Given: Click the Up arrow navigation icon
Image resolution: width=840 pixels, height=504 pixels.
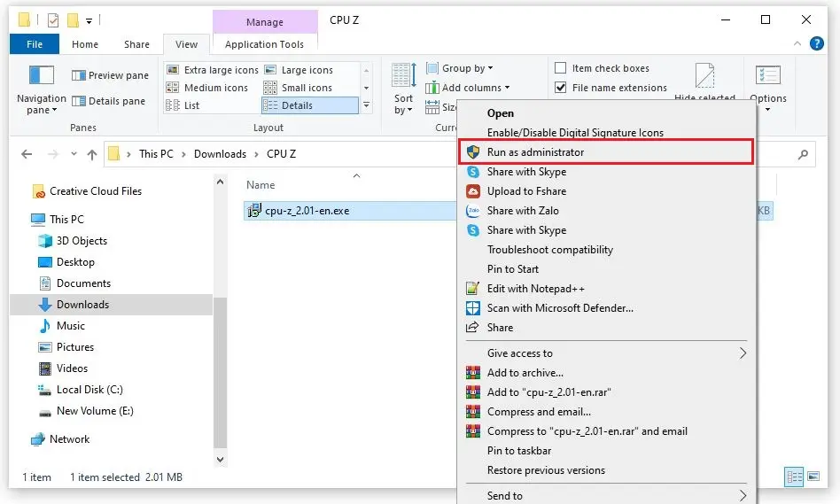Looking at the screenshot, I should [x=92, y=154].
